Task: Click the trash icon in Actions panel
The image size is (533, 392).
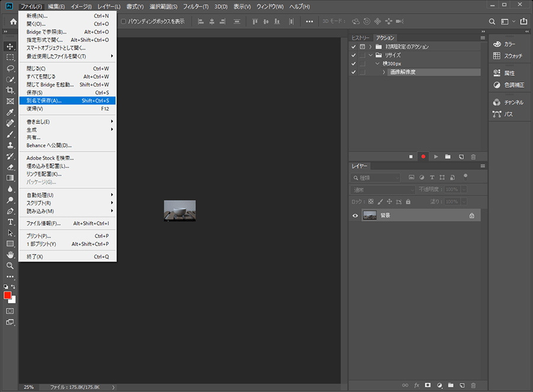Action: click(x=473, y=156)
